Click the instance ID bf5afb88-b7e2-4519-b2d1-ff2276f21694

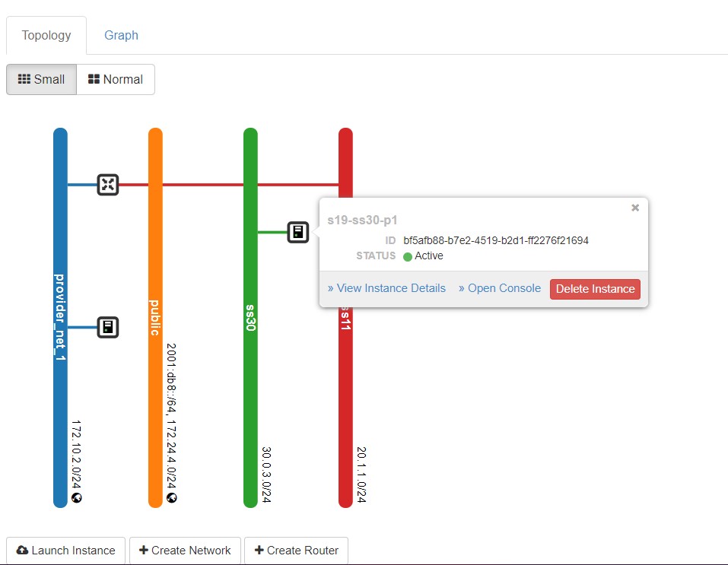coord(496,240)
